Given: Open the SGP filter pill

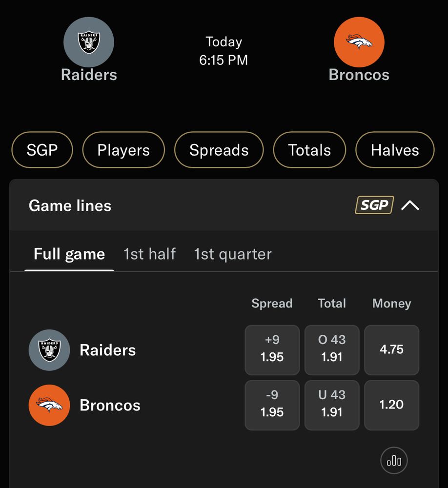Looking at the screenshot, I should [x=42, y=150].
